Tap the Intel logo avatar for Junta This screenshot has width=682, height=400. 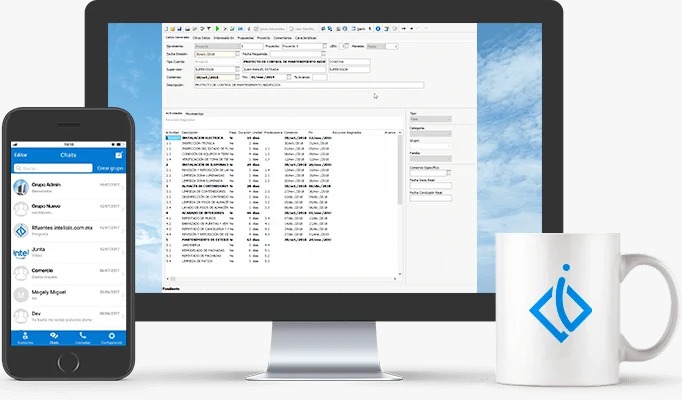point(20,253)
